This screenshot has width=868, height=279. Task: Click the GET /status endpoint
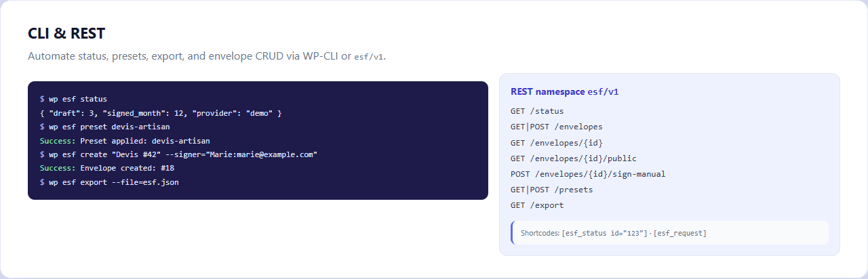pos(537,111)
